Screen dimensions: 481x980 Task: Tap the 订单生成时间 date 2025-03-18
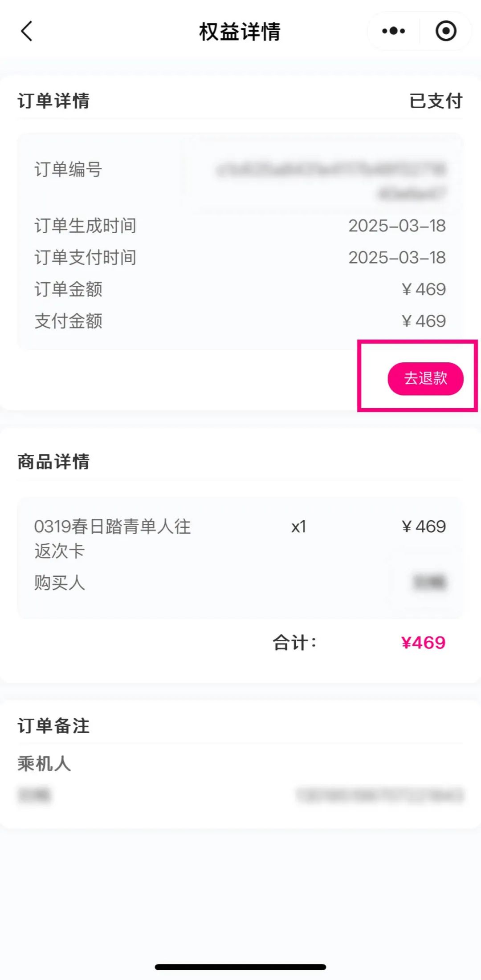click(397, 226)
